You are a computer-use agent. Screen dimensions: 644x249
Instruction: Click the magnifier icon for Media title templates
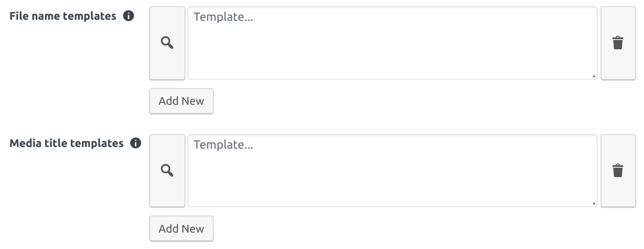coord(167,171)
